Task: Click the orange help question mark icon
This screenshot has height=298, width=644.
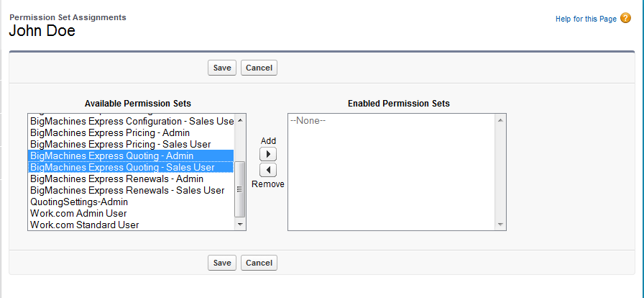Action: (x=625, y=19)
